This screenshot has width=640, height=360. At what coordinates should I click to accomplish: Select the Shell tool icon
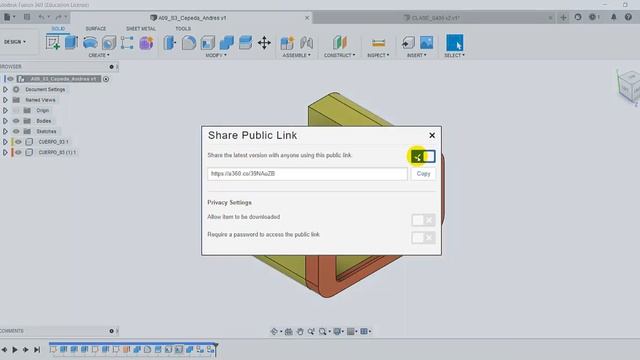208,42
